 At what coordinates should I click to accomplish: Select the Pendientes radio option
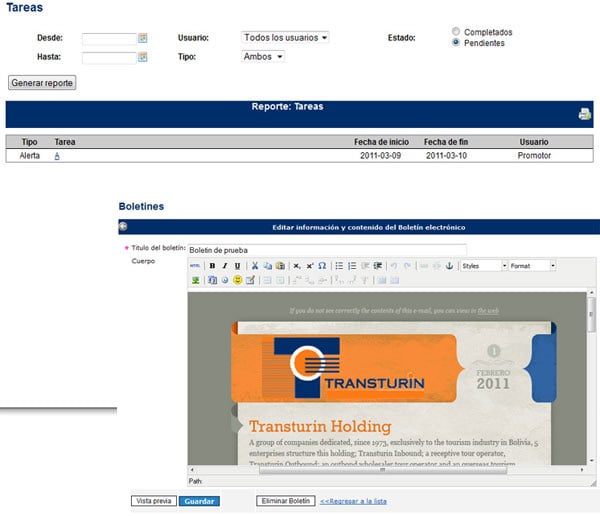[456, 42]
